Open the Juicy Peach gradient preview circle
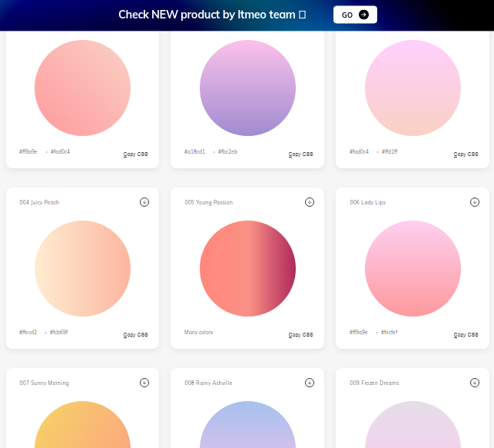 82,268
